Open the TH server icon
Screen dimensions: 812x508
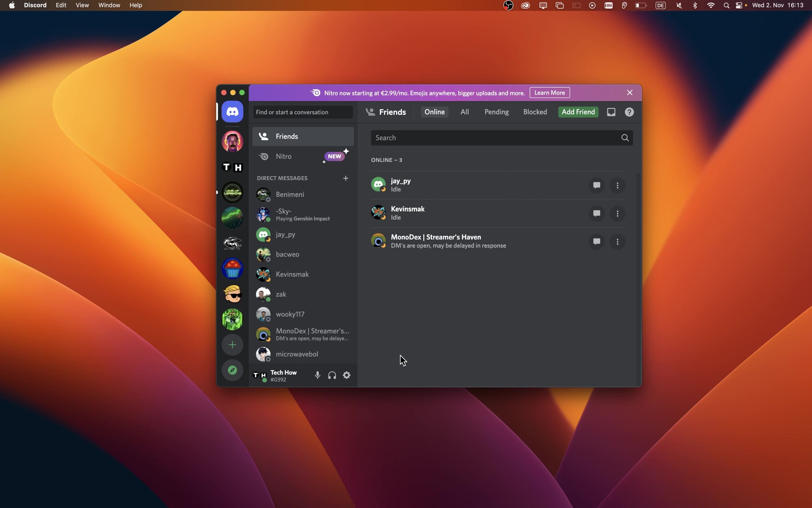coord(232,167)
